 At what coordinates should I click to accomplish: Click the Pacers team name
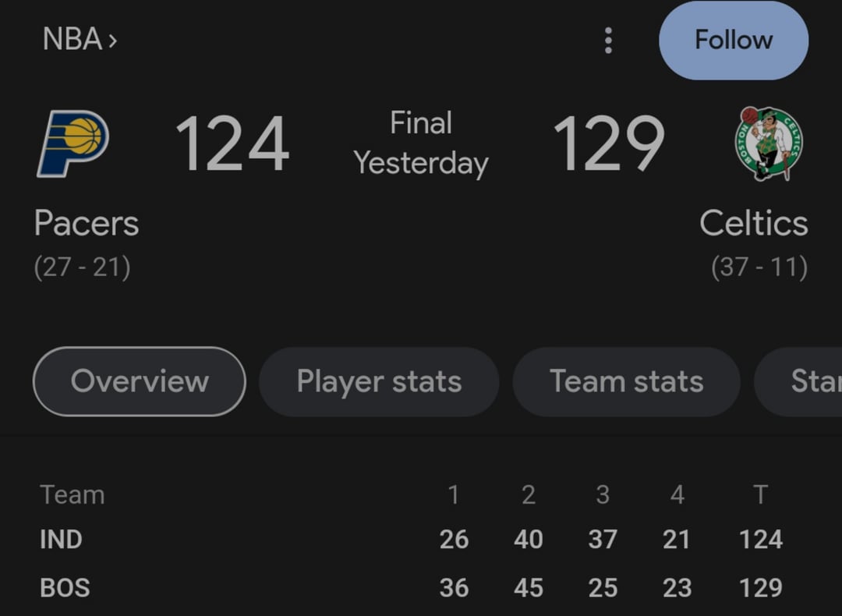87,224
